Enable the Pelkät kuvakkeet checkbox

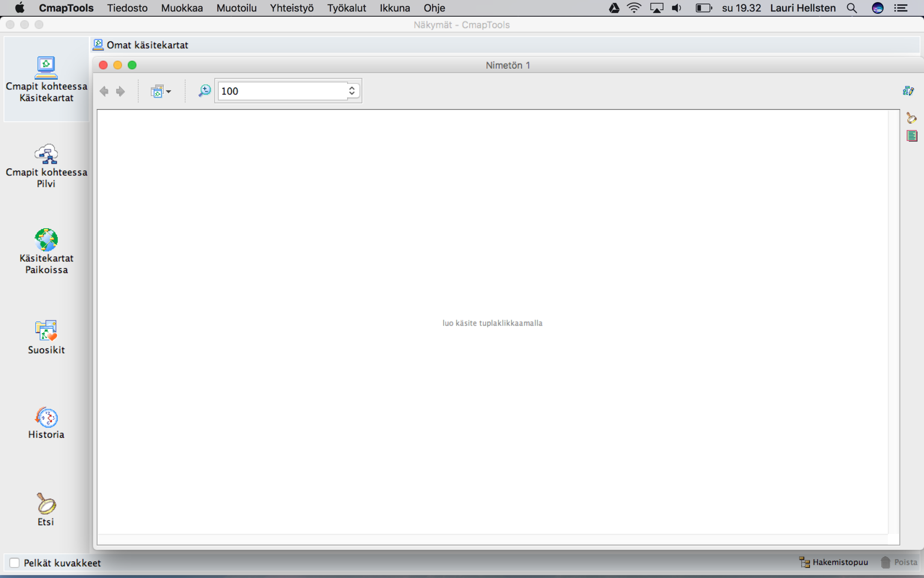click(x=15, y=563)
